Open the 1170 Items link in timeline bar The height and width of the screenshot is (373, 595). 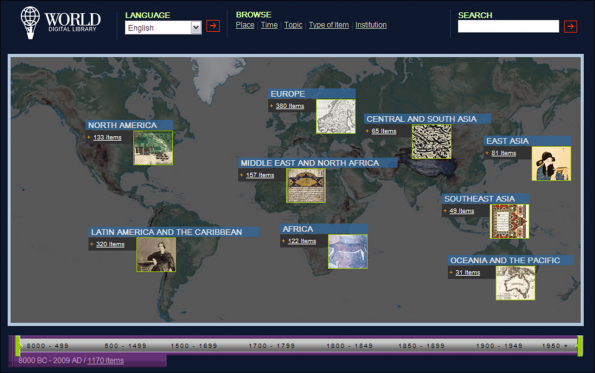click(105, 360)
